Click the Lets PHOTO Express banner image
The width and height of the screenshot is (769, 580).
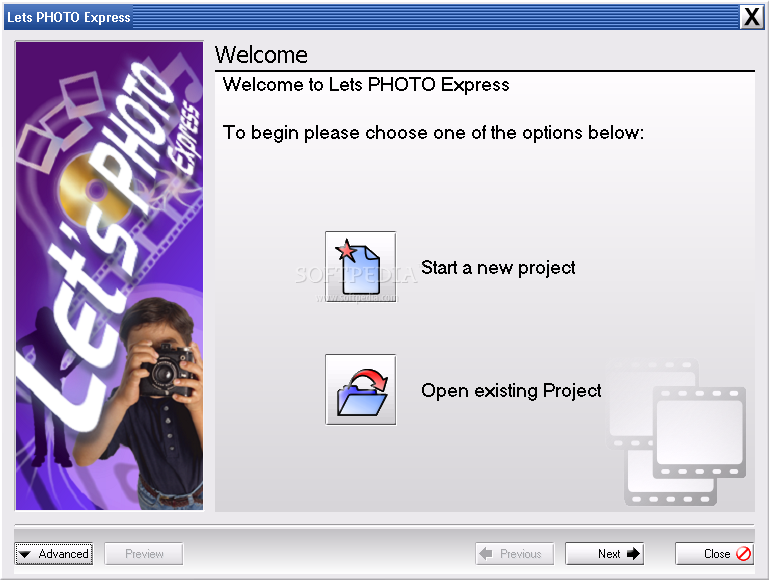pos(109,276)
